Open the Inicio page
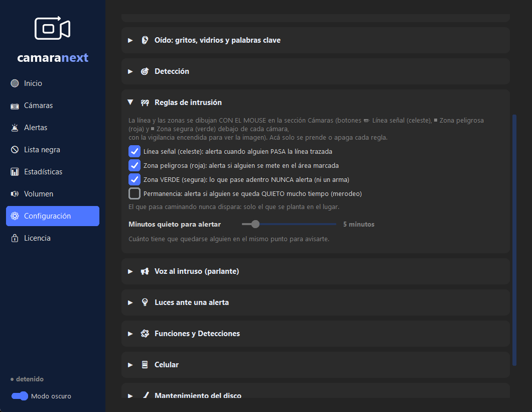The image size is (532, 412). [x=53, y=83]
